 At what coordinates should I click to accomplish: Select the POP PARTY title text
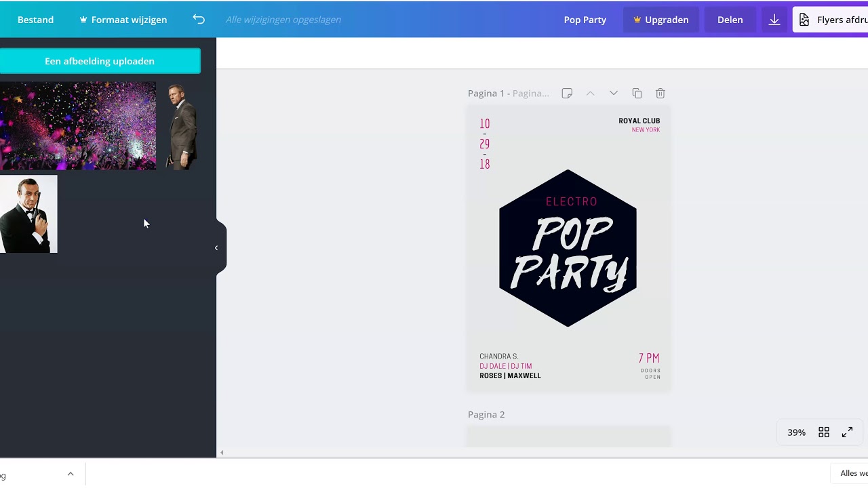click(568, 253)
